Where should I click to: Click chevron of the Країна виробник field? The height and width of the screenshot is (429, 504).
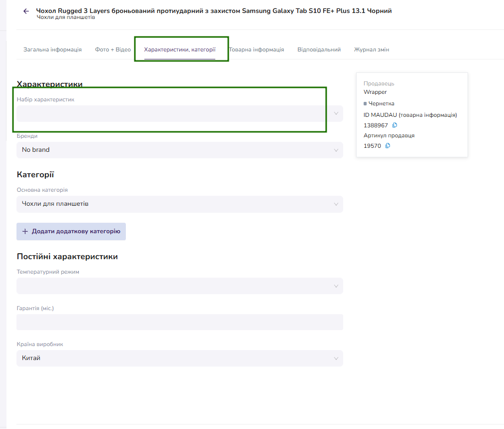(x=336, y=358)
